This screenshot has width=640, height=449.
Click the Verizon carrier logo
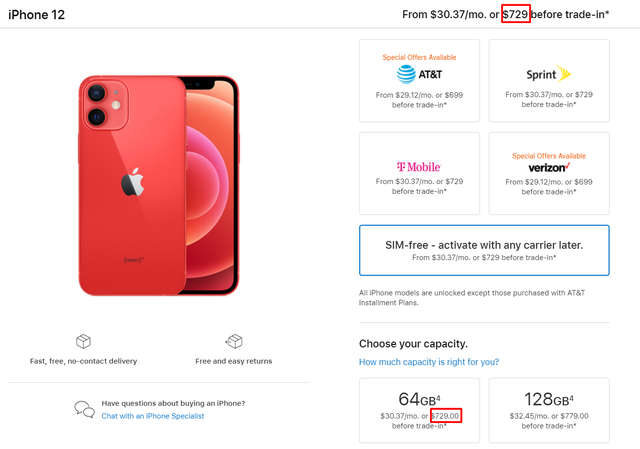click(x=548, y=167)
